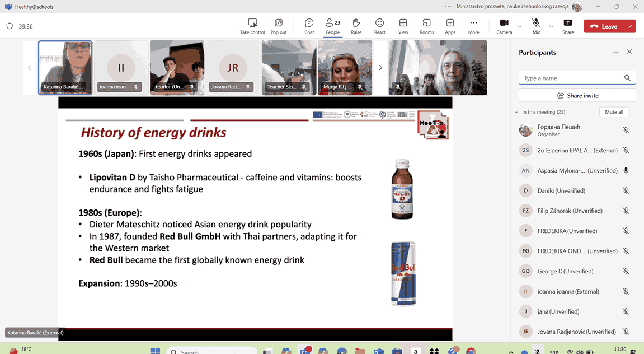Toggle mic icon for George D
Screen dimensions: 644x354
[626, 271]
